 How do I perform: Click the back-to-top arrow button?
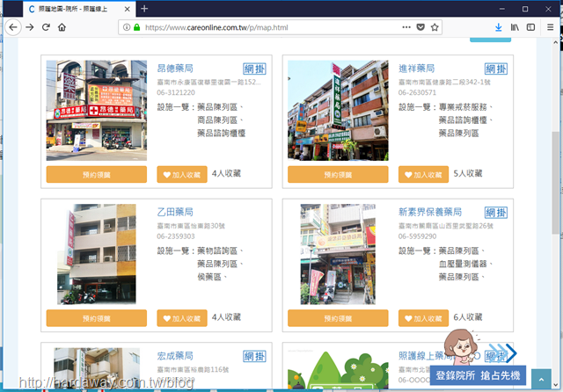click(x=541, y=379)
